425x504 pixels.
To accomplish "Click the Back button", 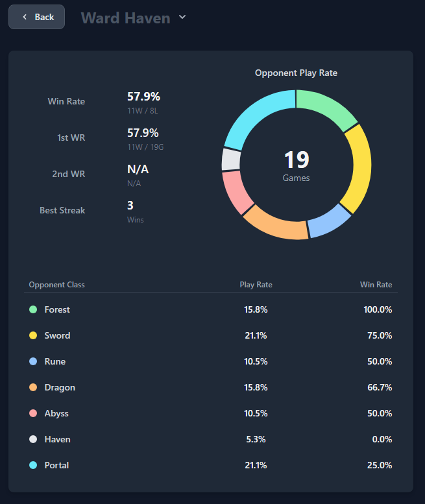I will click(36, 17).
